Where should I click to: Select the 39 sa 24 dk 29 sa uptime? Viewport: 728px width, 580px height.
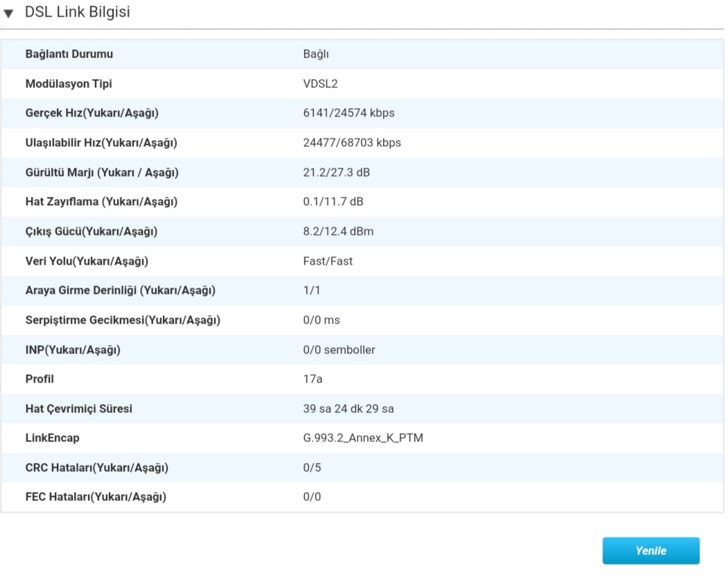pos(348,409)
